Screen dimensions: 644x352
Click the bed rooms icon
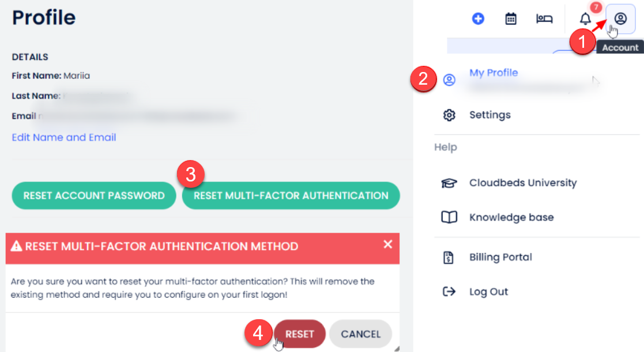coord(544,19)
